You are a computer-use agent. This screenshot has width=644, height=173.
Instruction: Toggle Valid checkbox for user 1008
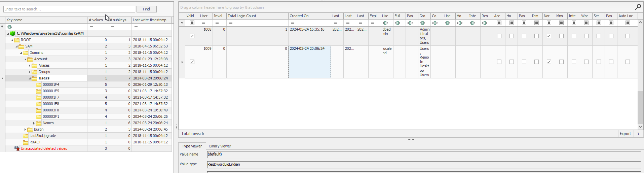point(192,36)
